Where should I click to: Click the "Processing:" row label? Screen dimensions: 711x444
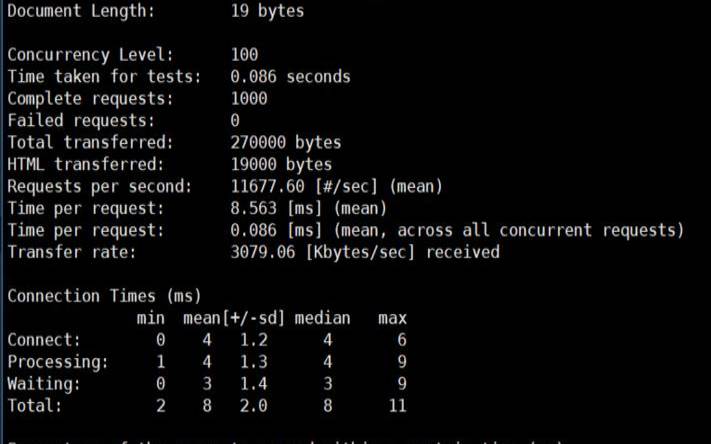coord(56,362)
